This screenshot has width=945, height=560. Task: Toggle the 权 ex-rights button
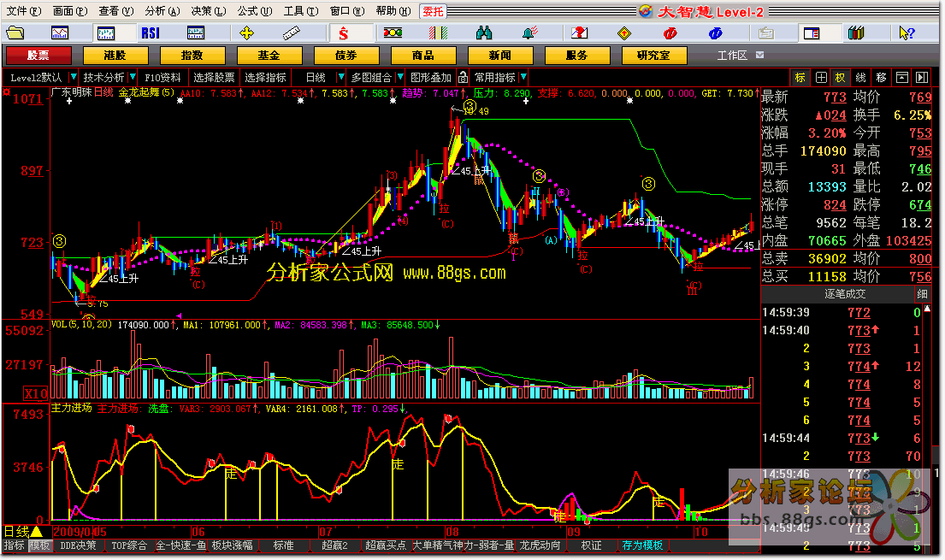tap(840, 77)
